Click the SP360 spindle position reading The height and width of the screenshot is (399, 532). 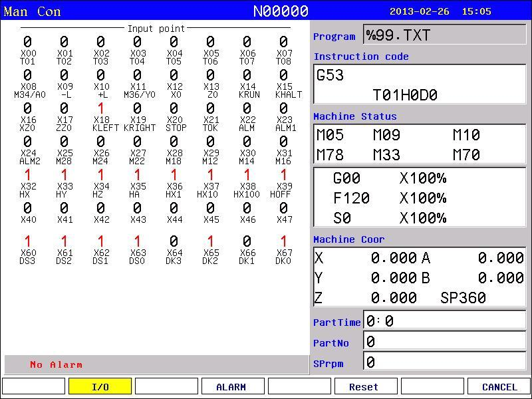click(x=463, y=297)
